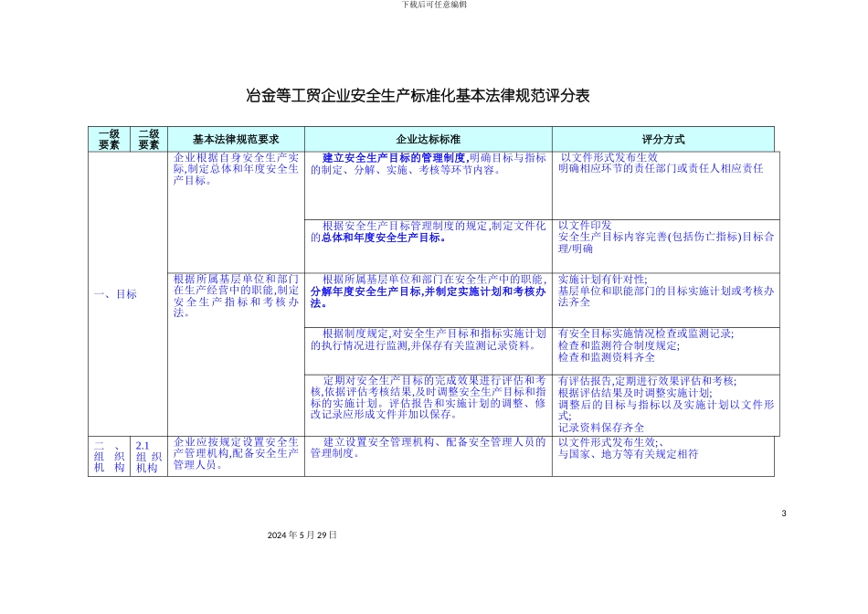
Task: Click the header cell 基本法律规范要求
Action: [236, 140]
